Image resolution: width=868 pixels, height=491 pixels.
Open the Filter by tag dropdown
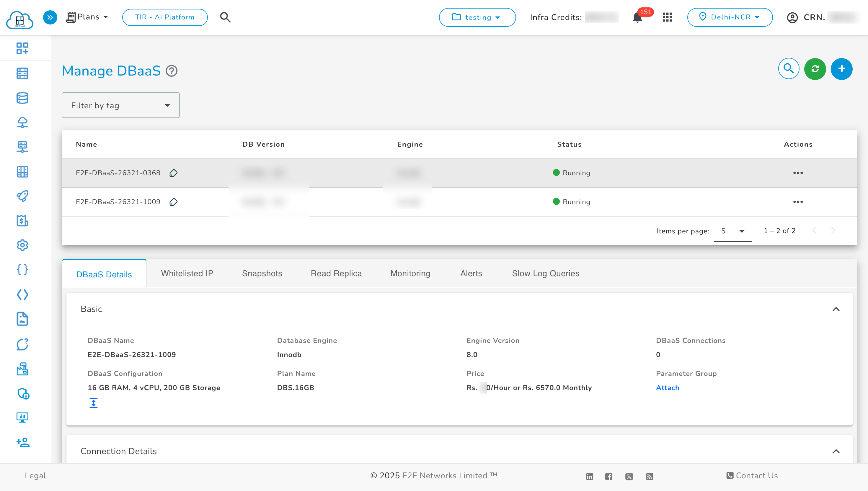point(120,105)
